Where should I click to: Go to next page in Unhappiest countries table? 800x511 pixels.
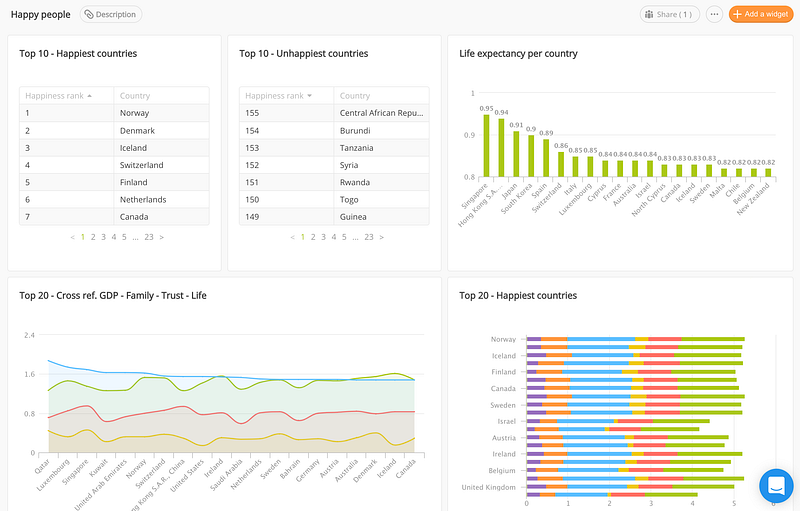382,237
